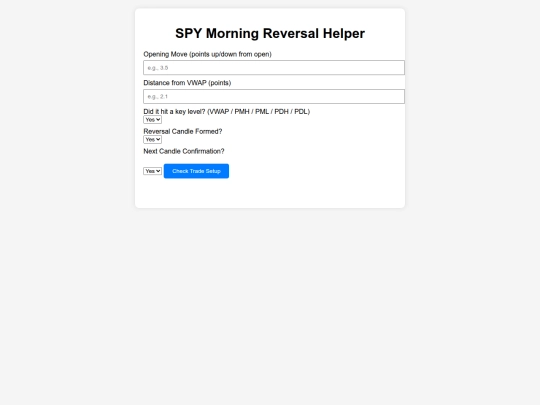Click the SPY Morning Reversal Helper heading
The width and height of the screenshot is (540, 405).
pyautogui.click(x=270, y=33)
